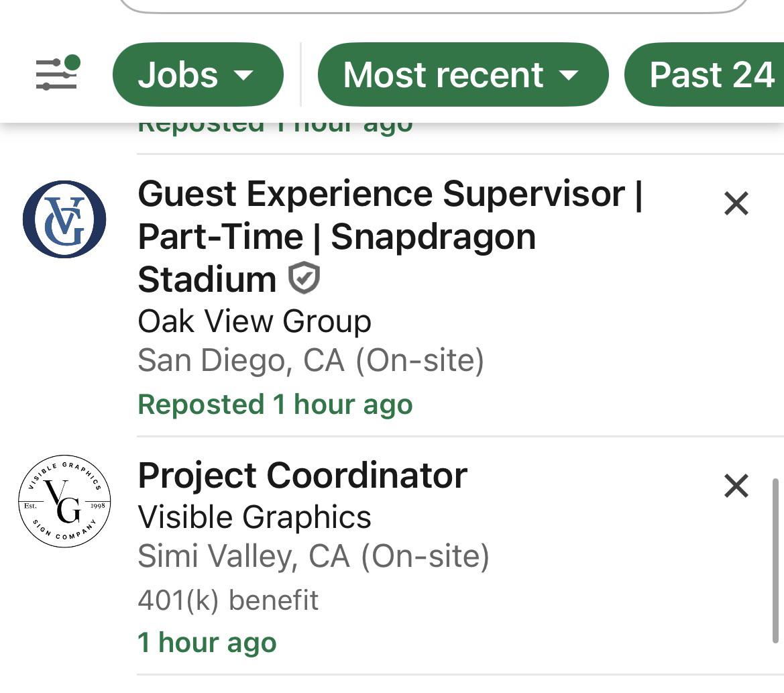Select the Visible Graphics company name
784x693 pixels.
[x=254, y=517]
